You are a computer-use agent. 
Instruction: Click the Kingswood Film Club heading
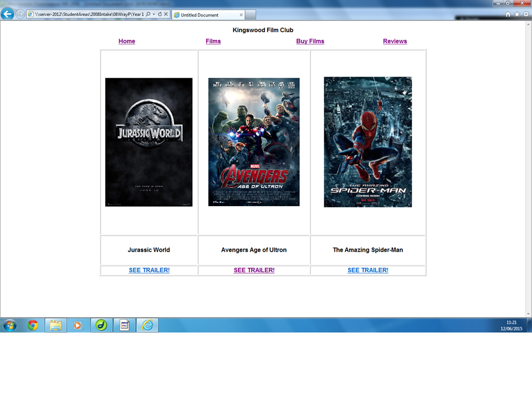click(x=263, y=30)
